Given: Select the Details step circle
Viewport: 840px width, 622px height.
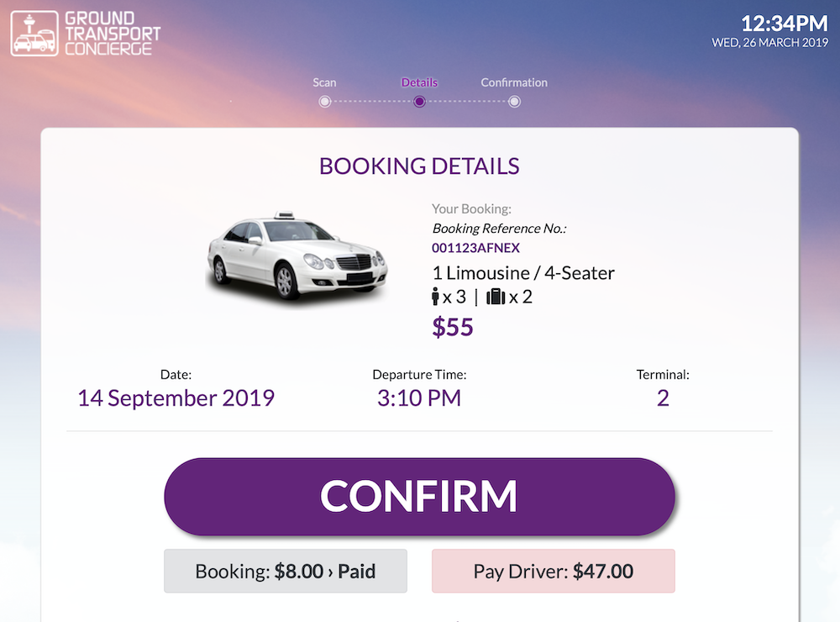Looking at the screenshot, I should pyautogui.click(x=419, y=102).
